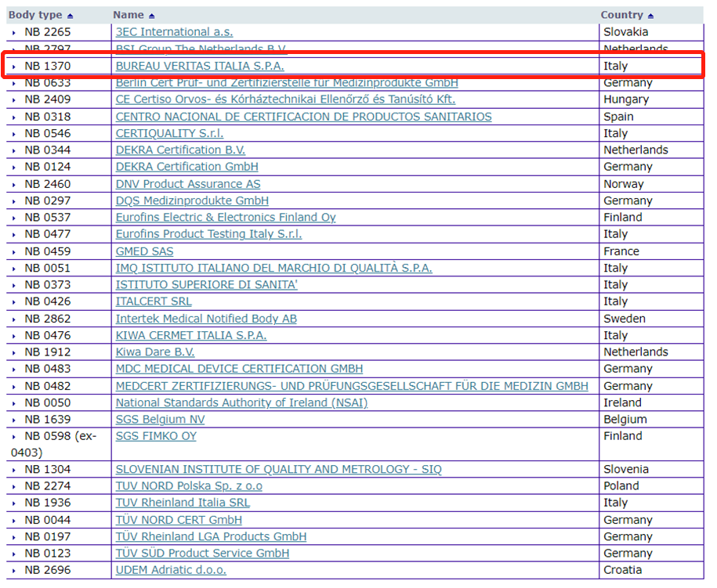
Task: Click the arrow icon before NB 0050
Action: click(14, 403)
